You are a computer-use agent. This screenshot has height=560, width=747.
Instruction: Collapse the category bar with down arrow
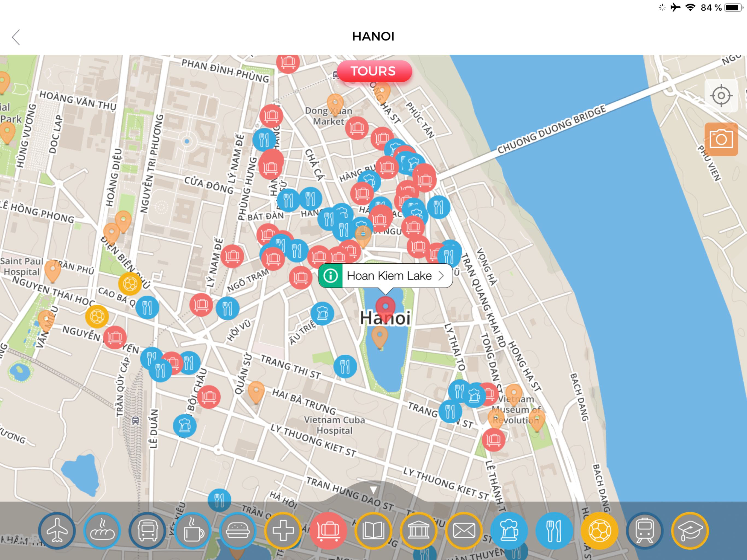[x=373, y=490]
